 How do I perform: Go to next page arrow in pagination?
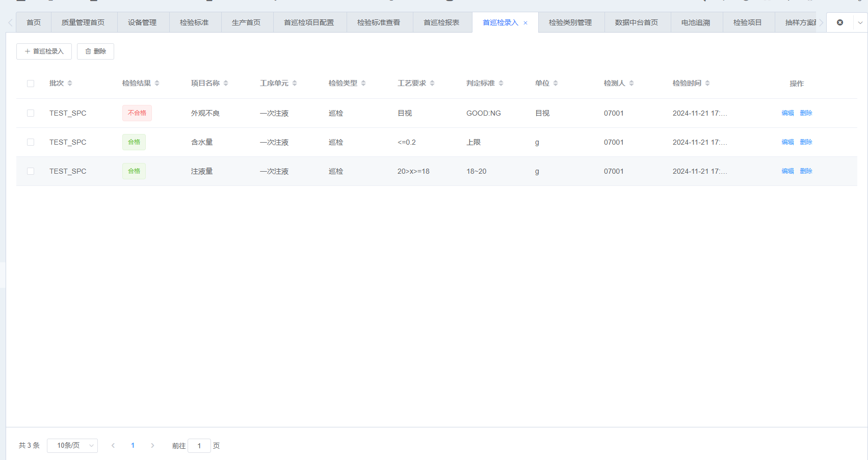coord(152,445)
